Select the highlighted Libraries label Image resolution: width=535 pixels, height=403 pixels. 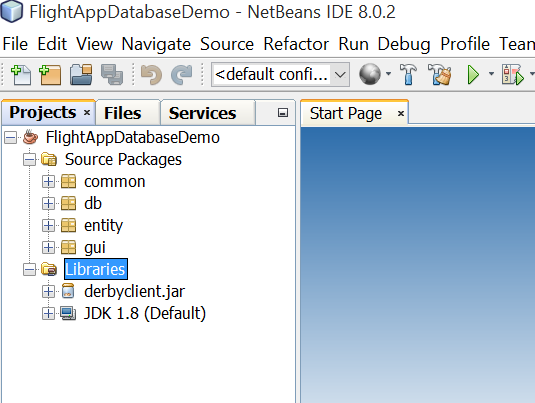click(96, 269)
